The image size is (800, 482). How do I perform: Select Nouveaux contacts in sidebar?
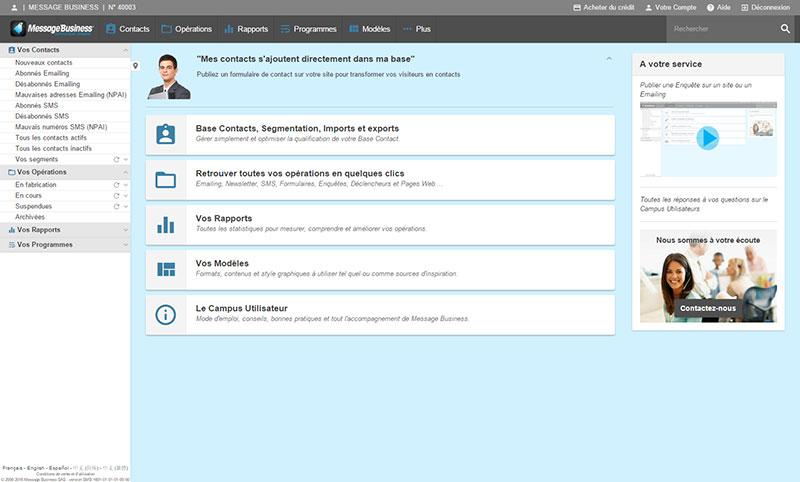click(43, 62)
